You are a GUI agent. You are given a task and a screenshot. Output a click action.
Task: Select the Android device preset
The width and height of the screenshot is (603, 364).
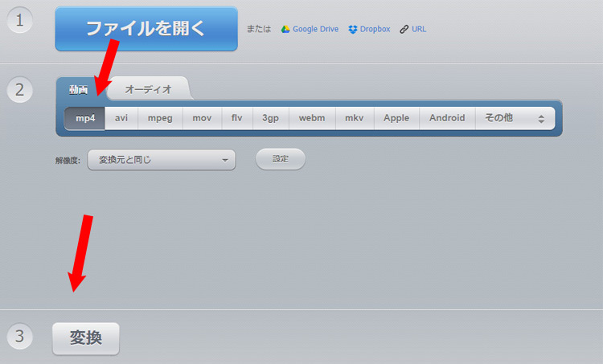tap(447, 118)
